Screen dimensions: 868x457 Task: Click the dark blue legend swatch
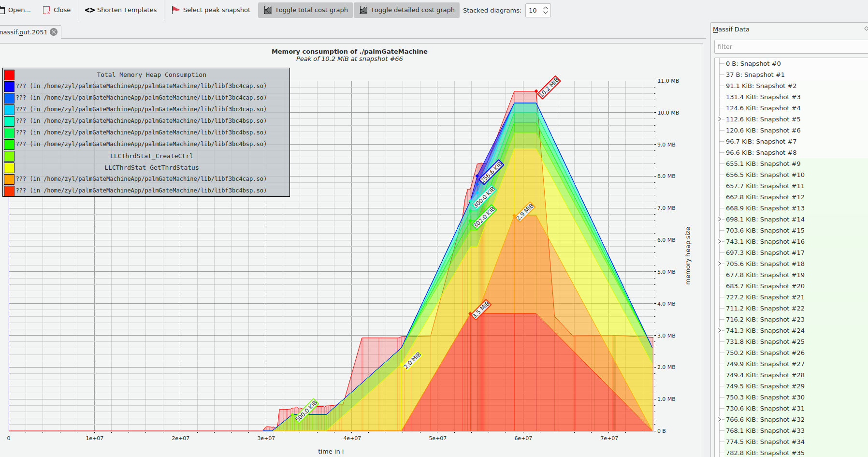click(x=9, y=86)
